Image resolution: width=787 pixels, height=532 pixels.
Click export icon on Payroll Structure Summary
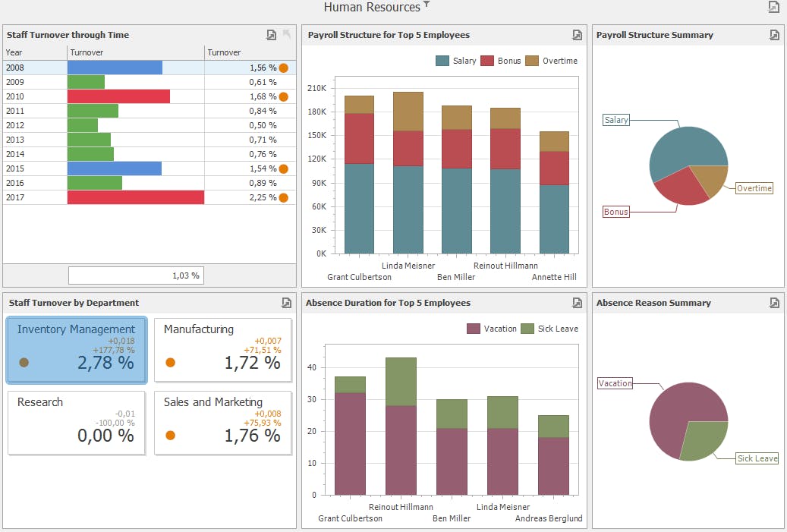click(x=774, y=35)
